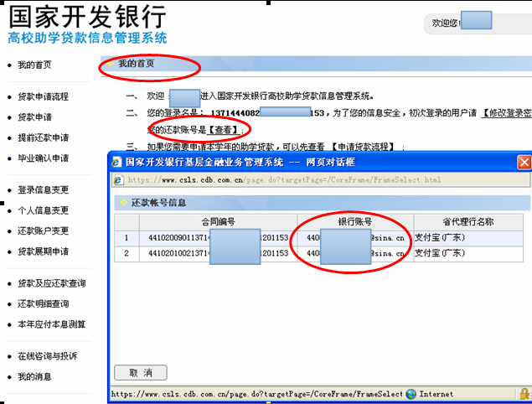Click 支付宝(广东) in row 2
The height and width of the screenshot is (404, 532).
(x=440, y=253)
